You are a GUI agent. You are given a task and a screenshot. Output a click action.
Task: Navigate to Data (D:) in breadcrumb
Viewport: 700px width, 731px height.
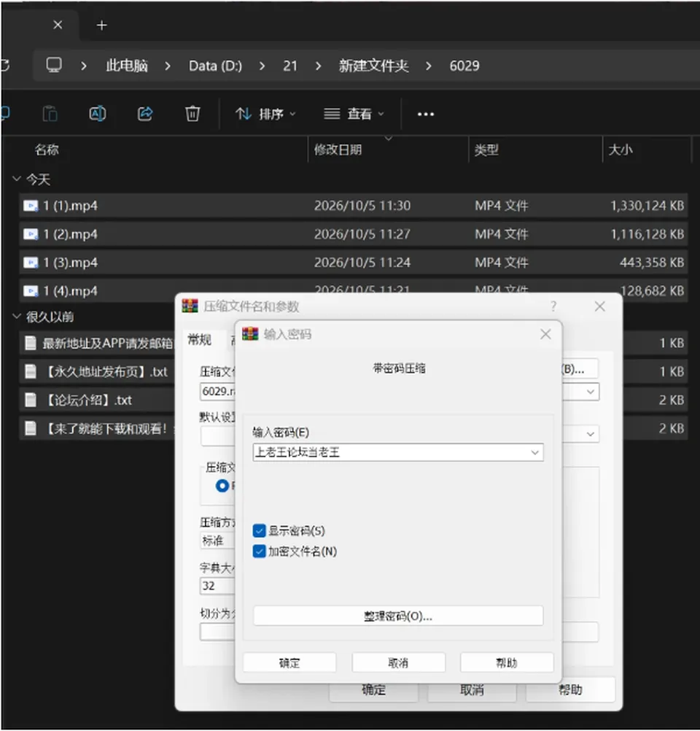(x=215, y=66)
